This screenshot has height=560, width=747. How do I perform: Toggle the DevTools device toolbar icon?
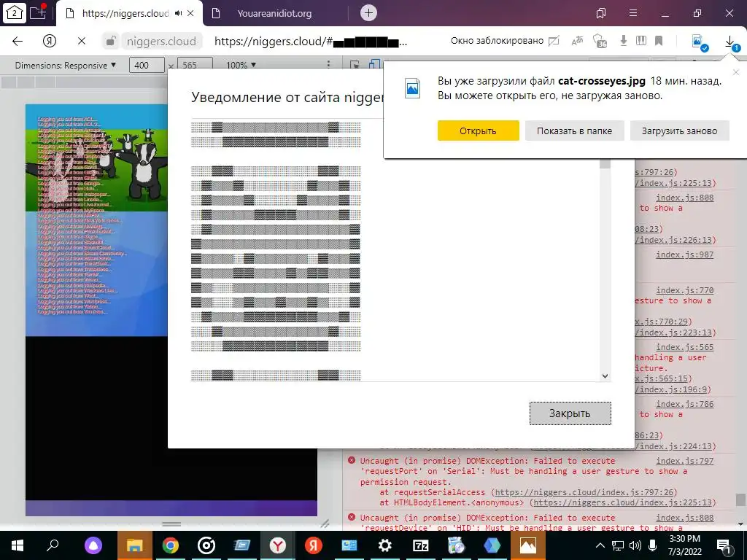(375, 65)
